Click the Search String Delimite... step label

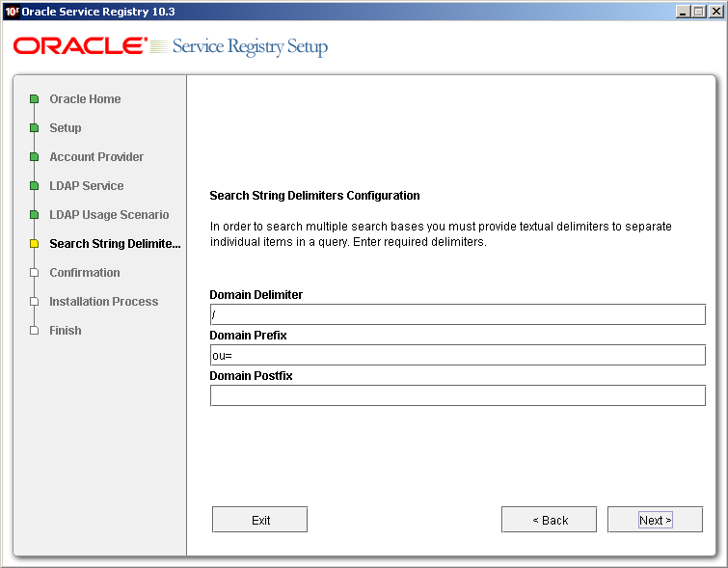(x=115, y=243)
